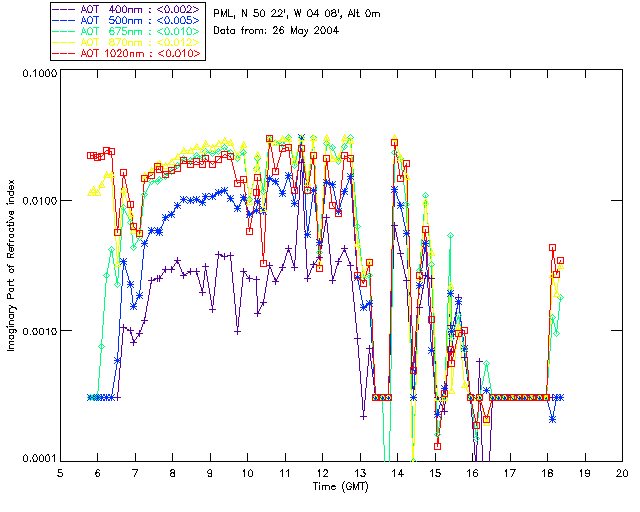This screenshot has height=512, width=640.
Task: Click the 'Time (GMT)' axis title
Action: pyautogui.click(x=340, y=487)
